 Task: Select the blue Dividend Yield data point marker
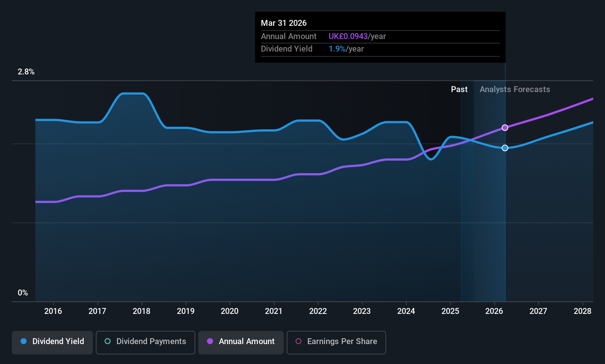tap(505, 148)
